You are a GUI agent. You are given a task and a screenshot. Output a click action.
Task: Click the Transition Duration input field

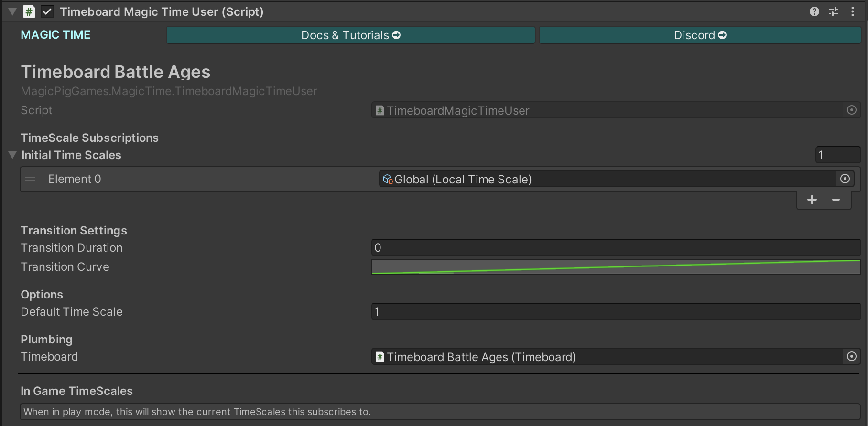tap(616, 248)
